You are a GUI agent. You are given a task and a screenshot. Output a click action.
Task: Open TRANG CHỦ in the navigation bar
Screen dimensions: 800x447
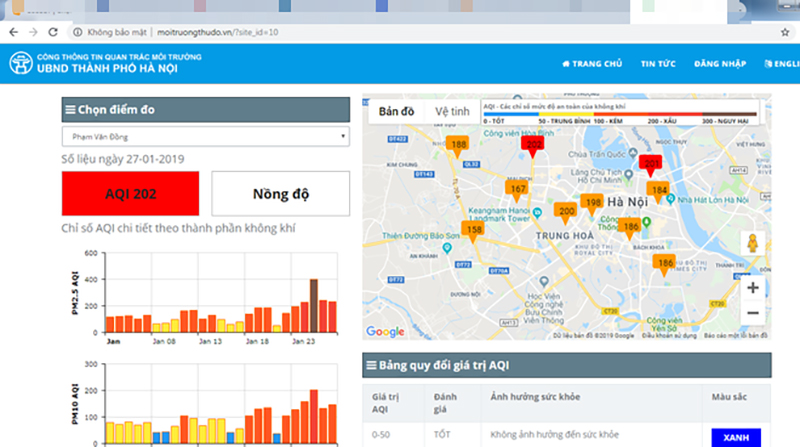pos(592,63)
